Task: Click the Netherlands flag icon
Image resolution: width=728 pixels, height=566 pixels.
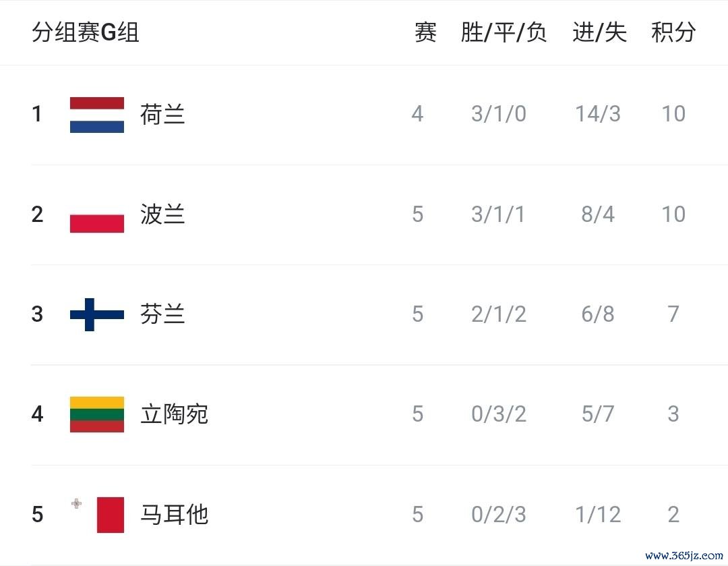Action: tap(96, 115)
